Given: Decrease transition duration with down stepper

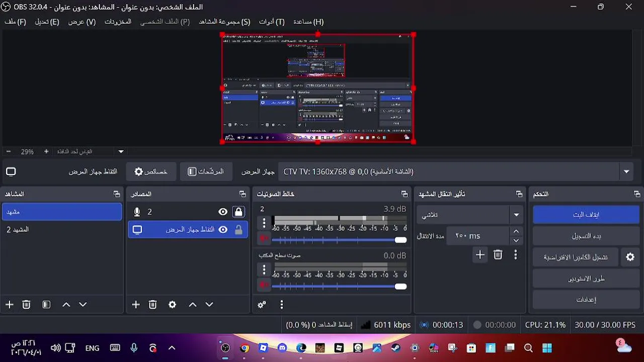Looking at the screenshot, I should [x=516, y=241].
